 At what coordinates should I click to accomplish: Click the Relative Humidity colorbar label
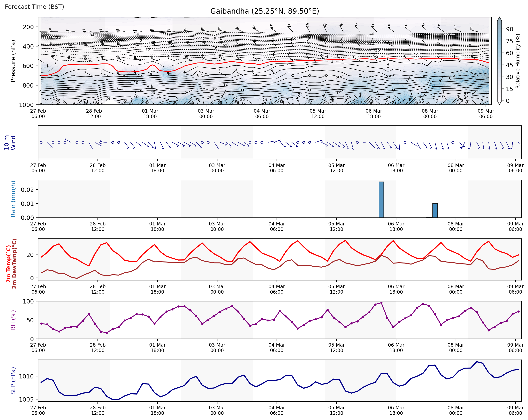pos(518,61)
